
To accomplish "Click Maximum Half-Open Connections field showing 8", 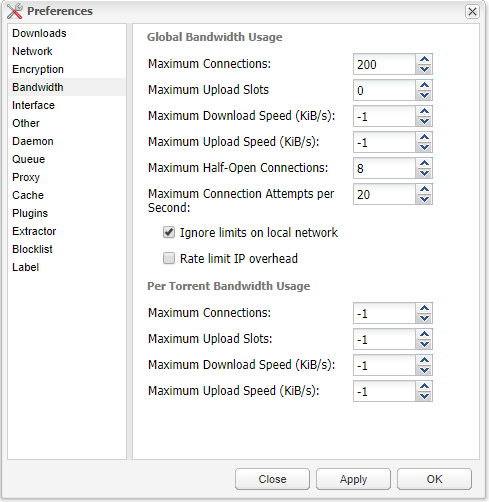I will pos(385,168).
